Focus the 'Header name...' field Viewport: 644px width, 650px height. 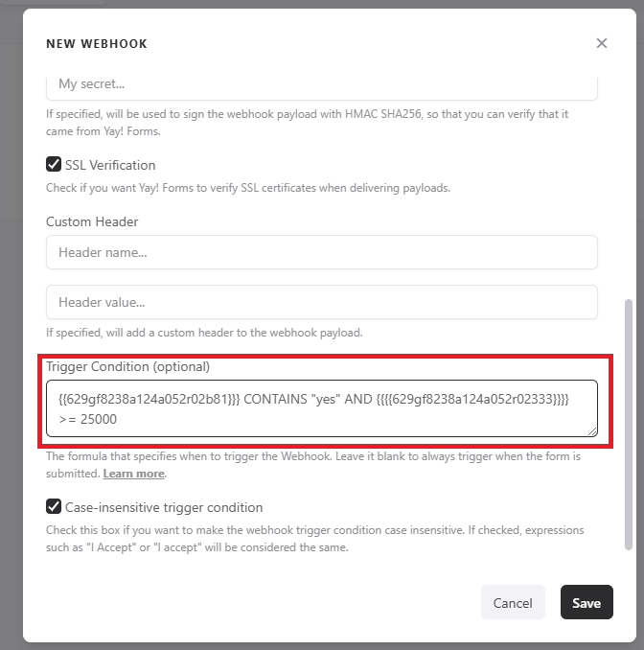321,253
